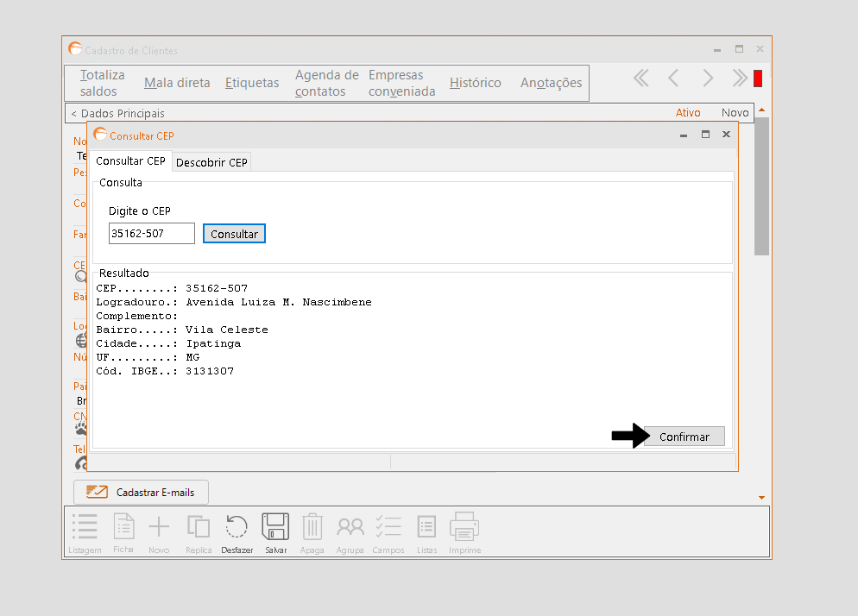Image resolution: width=858 pixels, height=616 pixels.
Task: Go to first record double-left arrow
Action: tap(640, 79)
